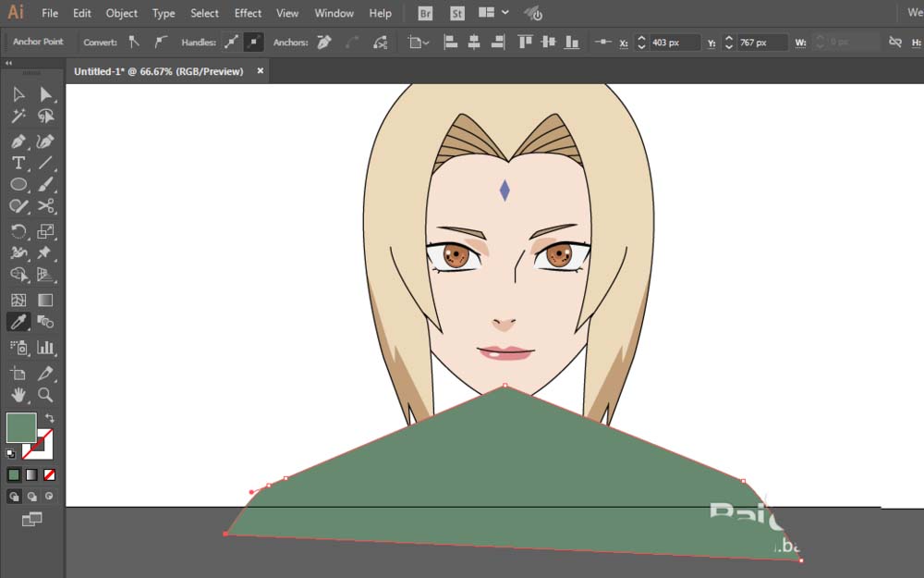This screenshot has height=578, width=924.
Task: Change Screen Mode button
Action: click(31, 519)
